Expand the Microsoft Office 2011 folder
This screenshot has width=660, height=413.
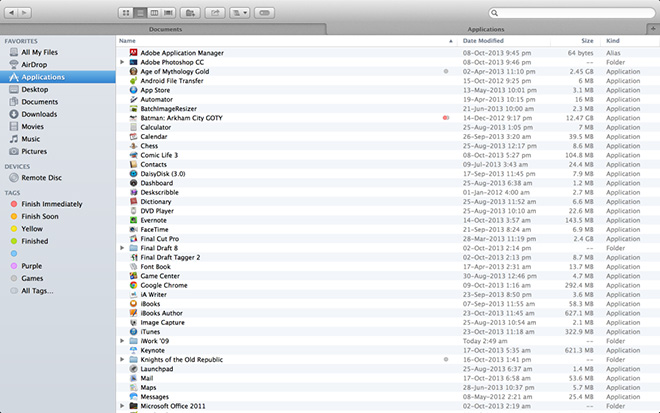(122, 406)
